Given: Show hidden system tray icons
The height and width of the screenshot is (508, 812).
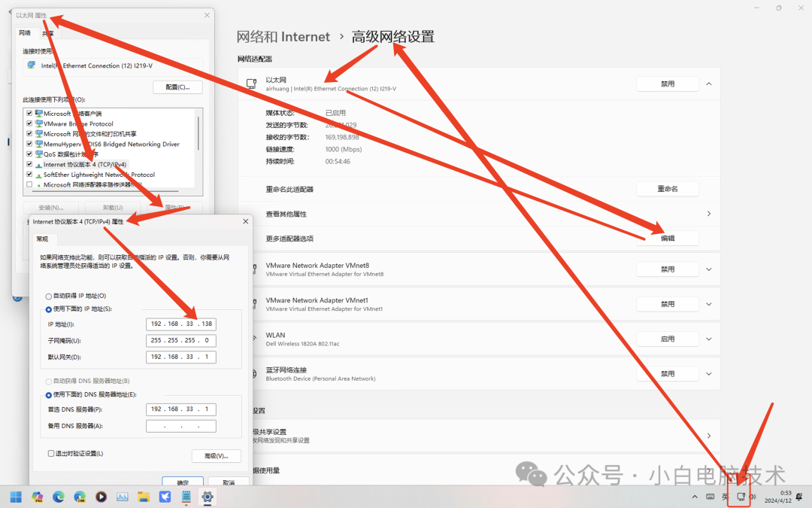Looking at the screenshot, I should (695, 497).
